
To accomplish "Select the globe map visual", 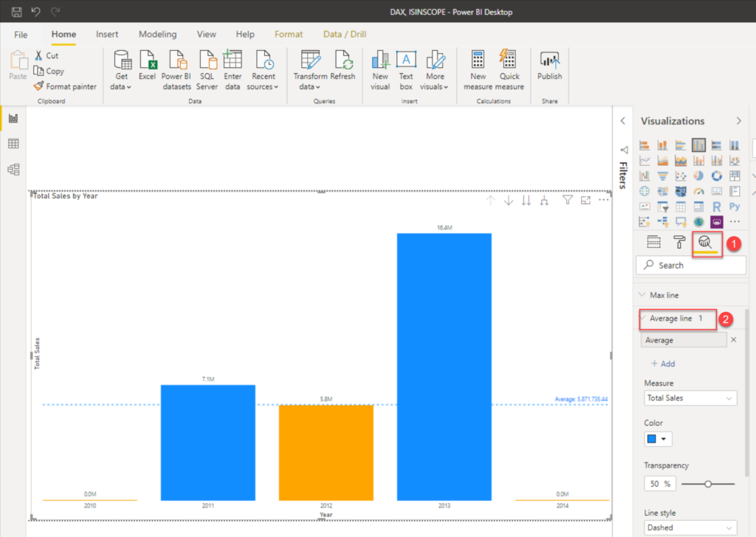I will coord(645,191).
